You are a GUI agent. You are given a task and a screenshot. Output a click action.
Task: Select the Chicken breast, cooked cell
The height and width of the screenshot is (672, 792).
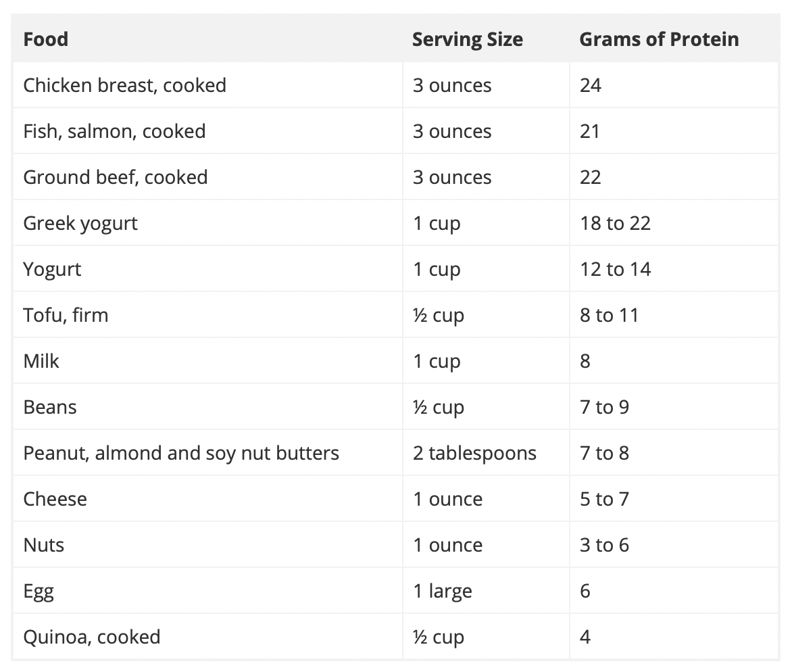124,85
